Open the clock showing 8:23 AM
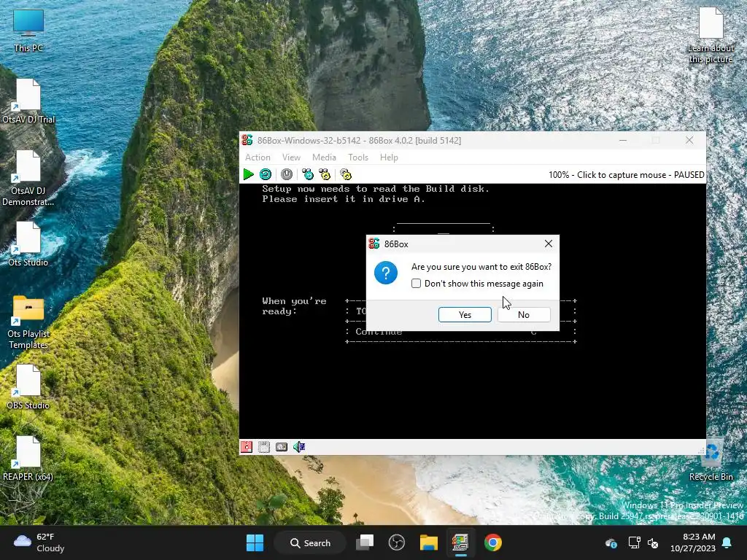This screenshot has width=747, height=560. (x=693, y=542)
